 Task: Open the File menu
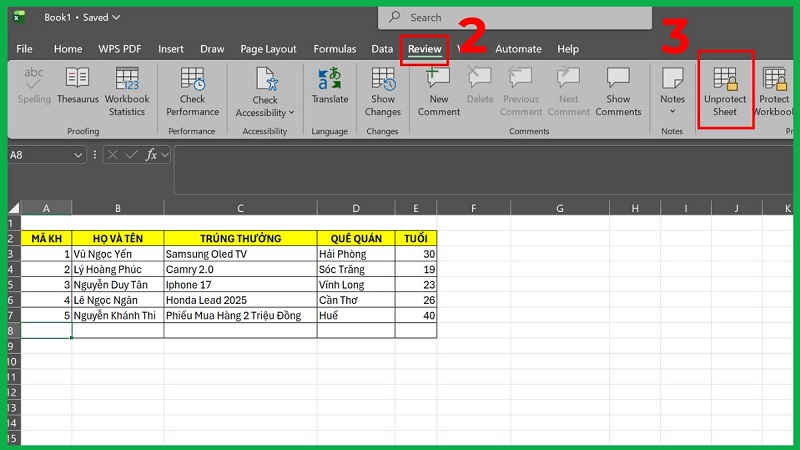point(24,49)
